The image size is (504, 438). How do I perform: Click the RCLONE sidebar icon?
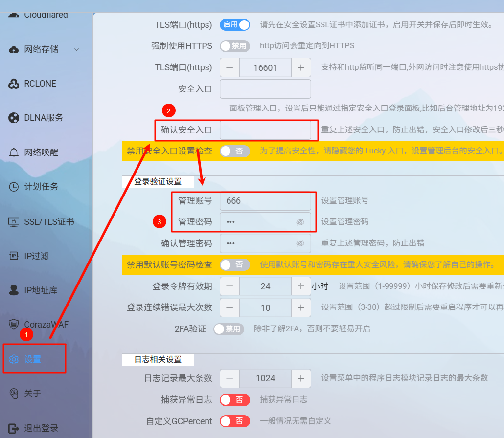pos(14,84)
